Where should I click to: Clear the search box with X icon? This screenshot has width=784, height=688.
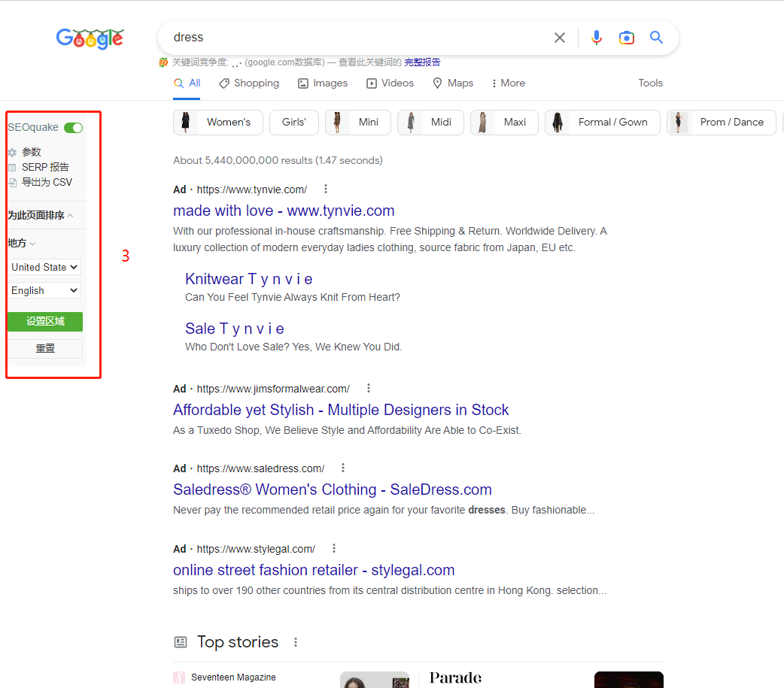tap(560, 38)
